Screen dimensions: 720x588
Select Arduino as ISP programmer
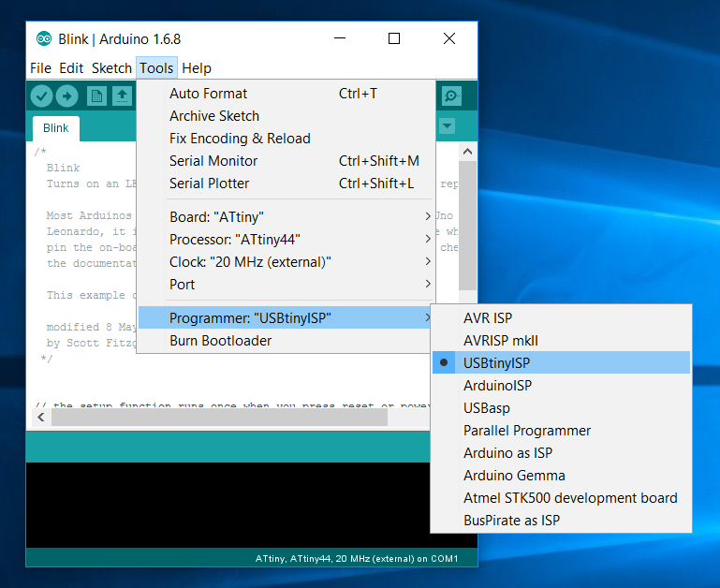point(561,453)
